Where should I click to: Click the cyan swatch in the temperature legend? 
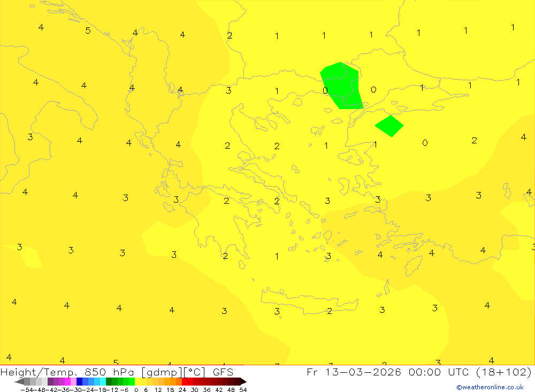tap(103, 382)
